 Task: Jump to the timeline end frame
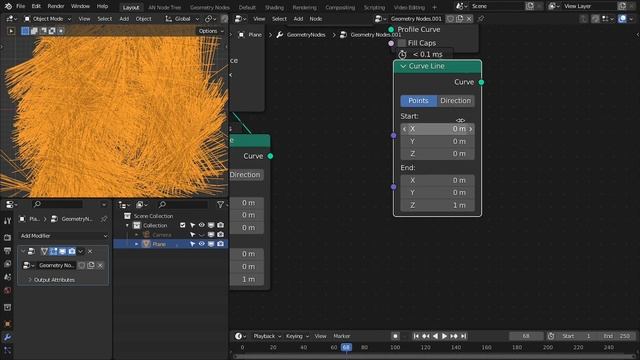[x=463, y=336]
